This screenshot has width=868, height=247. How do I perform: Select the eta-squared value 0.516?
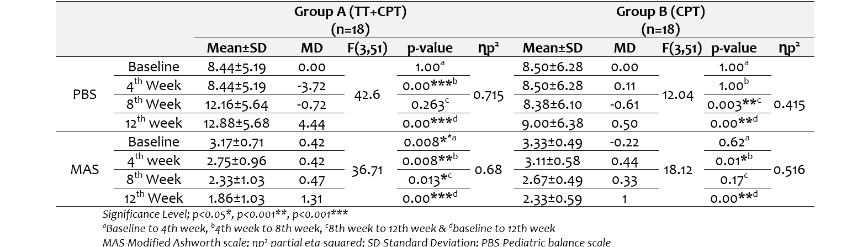789,170
